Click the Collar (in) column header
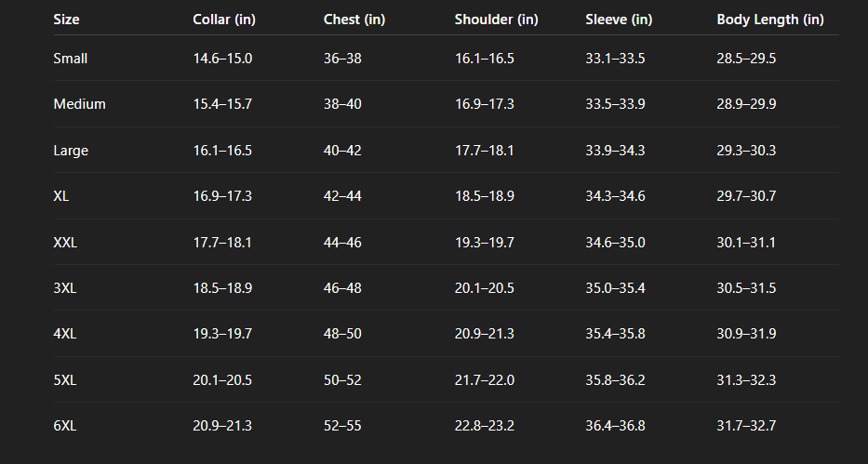Image resolution: width=868 pixels, height=464 pixels. [x=223, y=20]
